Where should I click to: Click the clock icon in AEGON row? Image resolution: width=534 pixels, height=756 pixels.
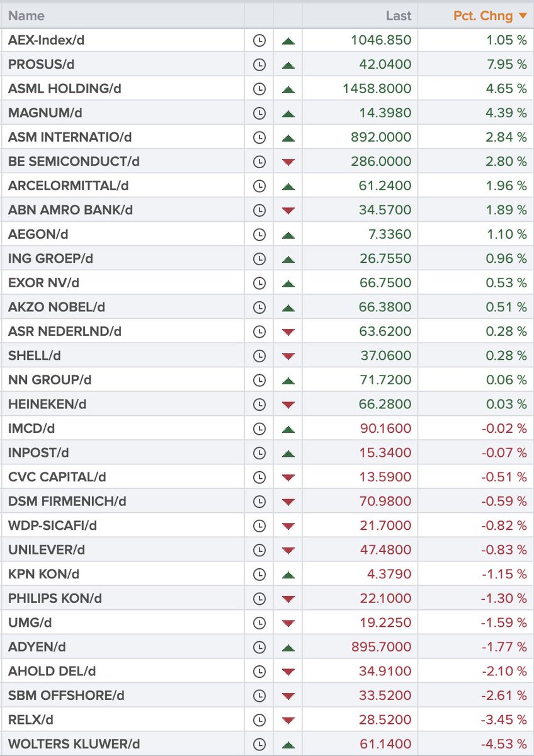(259, 234)
